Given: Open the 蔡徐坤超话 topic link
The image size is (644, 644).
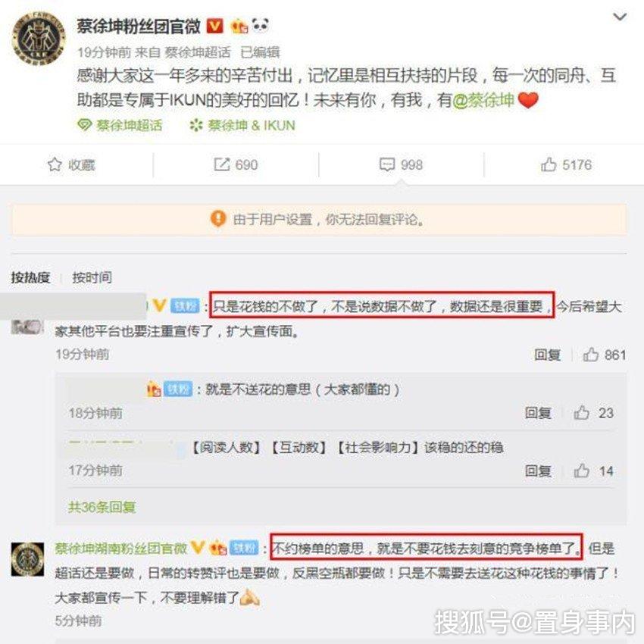Looking at the screenshot, I should coord(120,125).
